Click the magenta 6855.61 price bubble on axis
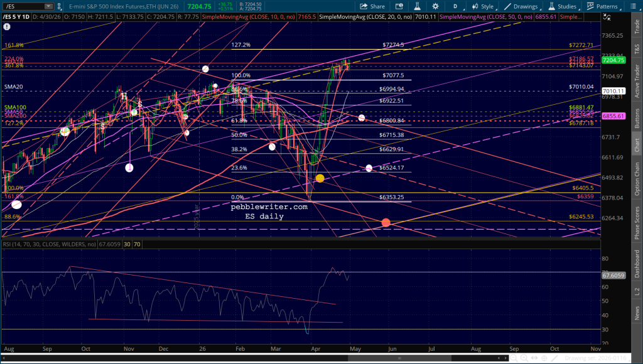 pos(613,116)
